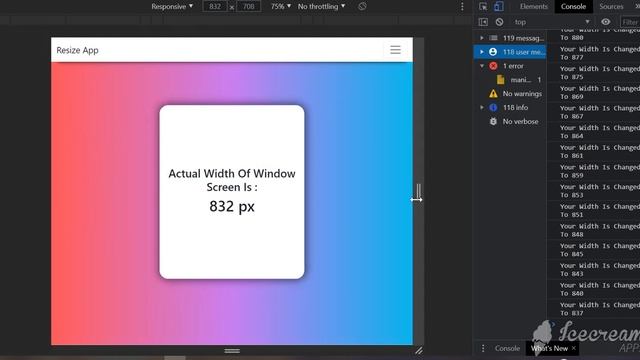Open the No throttling dropdown
This screenshot has height=360, width=640.
[321, 7]
